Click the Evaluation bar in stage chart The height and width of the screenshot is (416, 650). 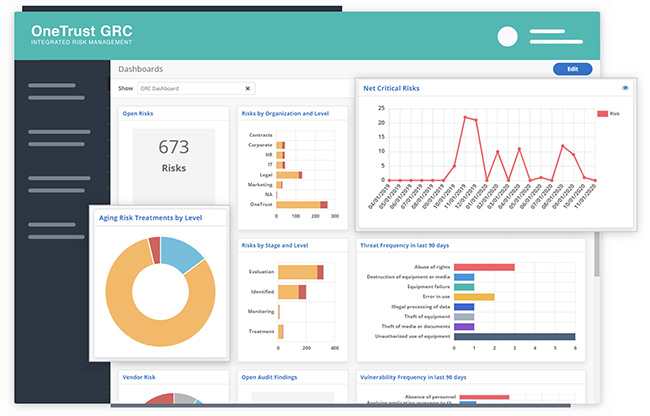coord(299,272)
